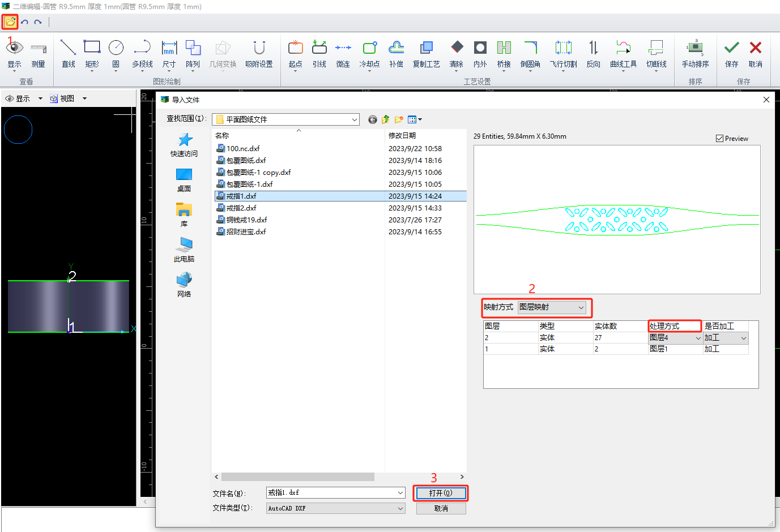Image resolution: width=780 pixels, height=532 pixels.
Task: Select the 测量 measure tool
Action: [x=39, y=55]
